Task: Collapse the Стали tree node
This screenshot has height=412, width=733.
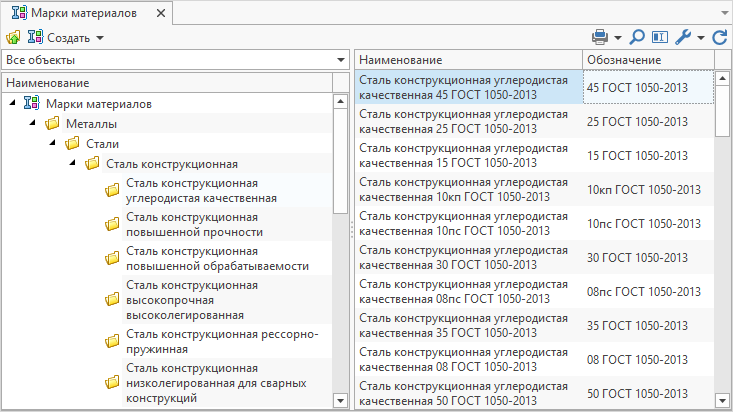Action: click(52, 143)
